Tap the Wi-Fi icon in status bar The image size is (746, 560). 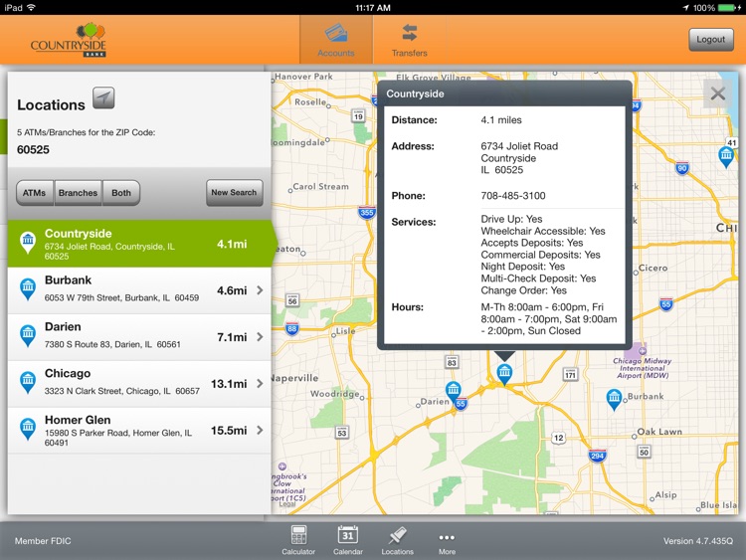[x=32, y=8]
